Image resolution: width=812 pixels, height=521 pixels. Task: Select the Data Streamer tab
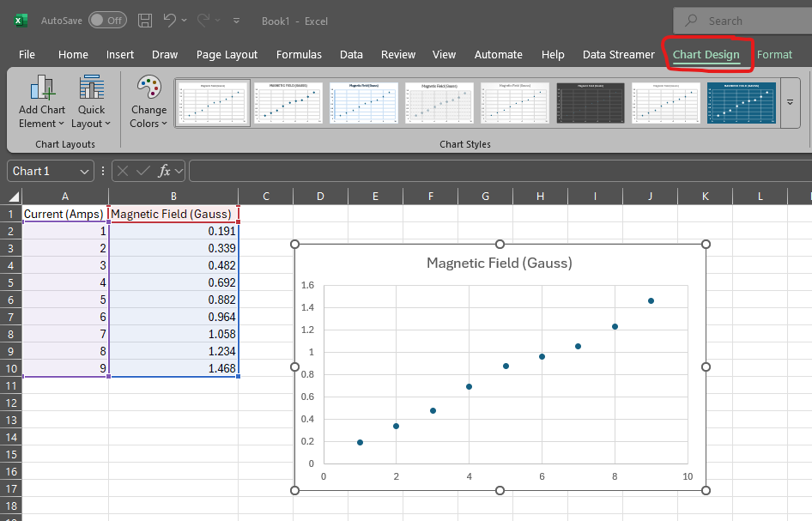coord(618,54)
